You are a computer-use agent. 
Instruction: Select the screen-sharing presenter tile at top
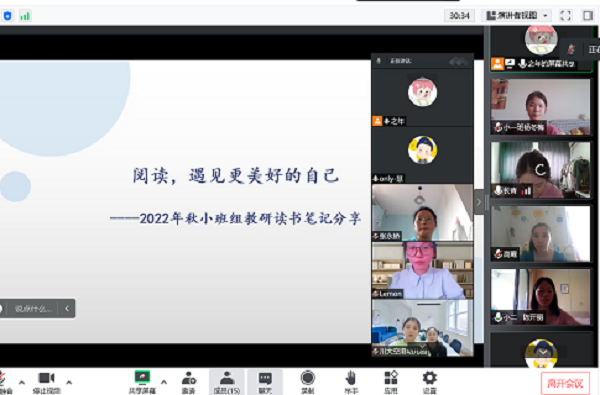point(541,49)
